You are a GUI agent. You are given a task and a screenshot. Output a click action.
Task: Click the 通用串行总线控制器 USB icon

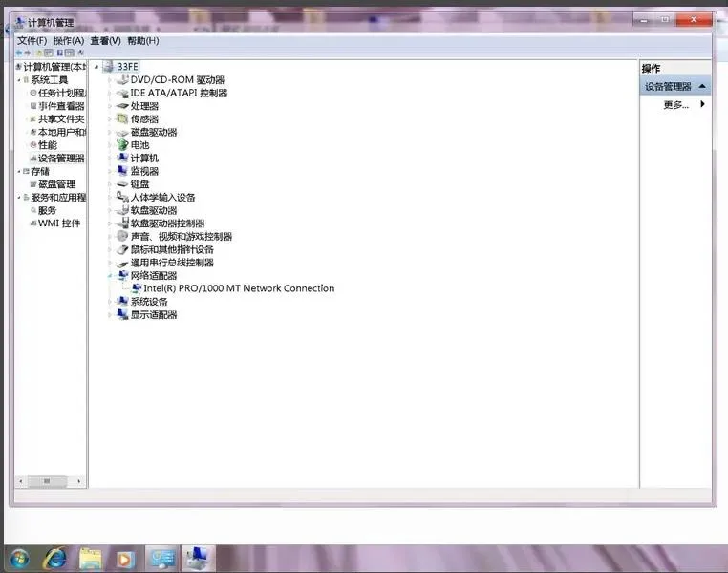pos(122,263)
